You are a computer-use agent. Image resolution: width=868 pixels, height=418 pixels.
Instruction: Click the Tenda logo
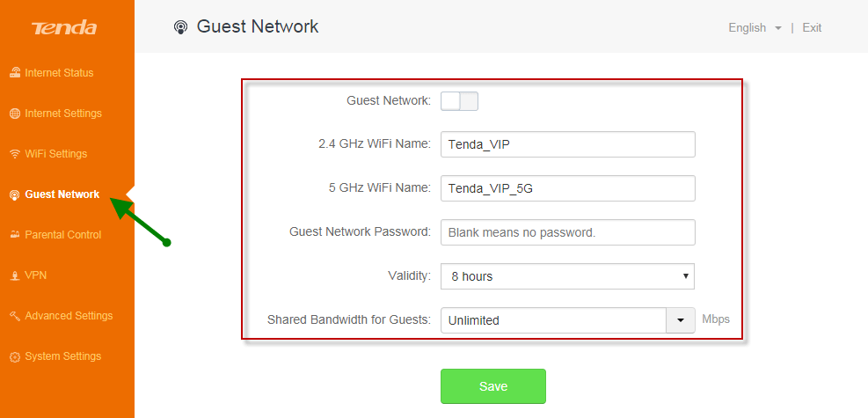pos(64,28)
